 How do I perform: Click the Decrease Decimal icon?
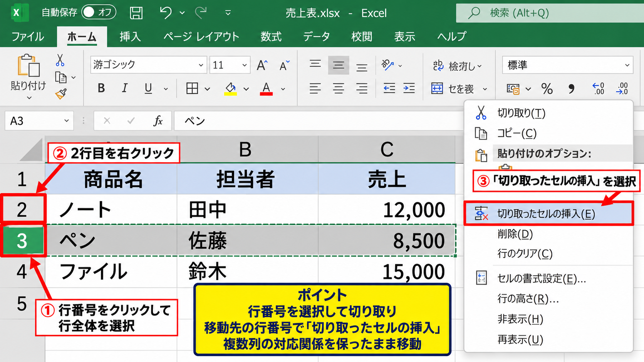[x=622, y=89]
